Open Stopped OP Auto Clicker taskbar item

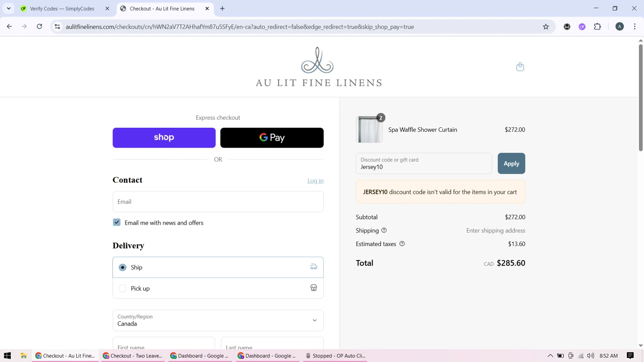[x=335, y=356]
